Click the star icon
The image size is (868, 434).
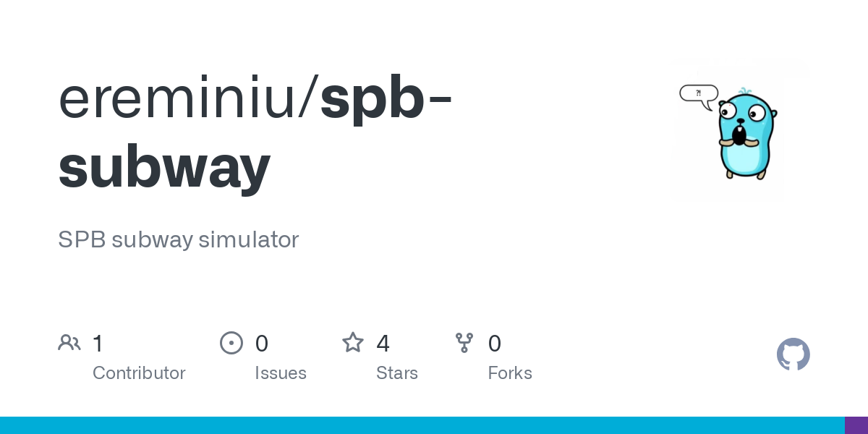click(353, 343)
